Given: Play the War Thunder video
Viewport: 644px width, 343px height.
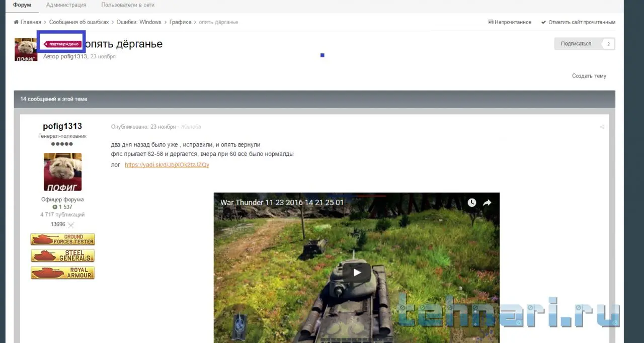Looking at the screenshot, I should pyautogui.click(x=357, y=273).
